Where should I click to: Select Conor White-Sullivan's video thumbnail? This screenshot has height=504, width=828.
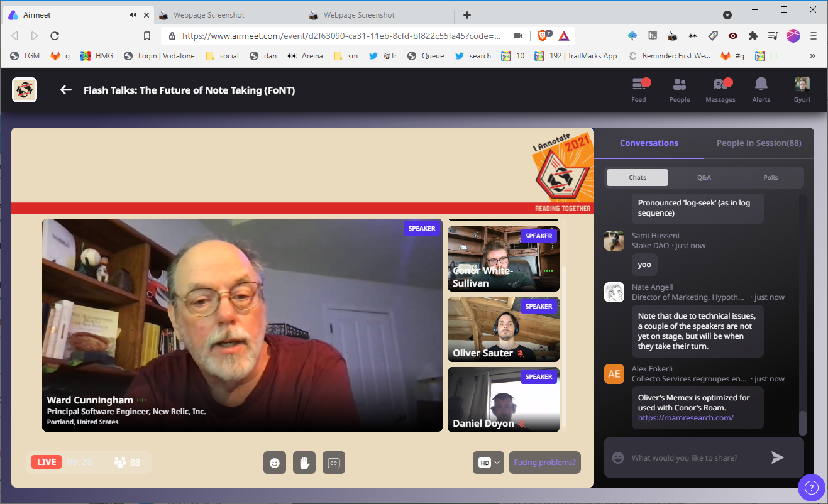click(504, 259)
